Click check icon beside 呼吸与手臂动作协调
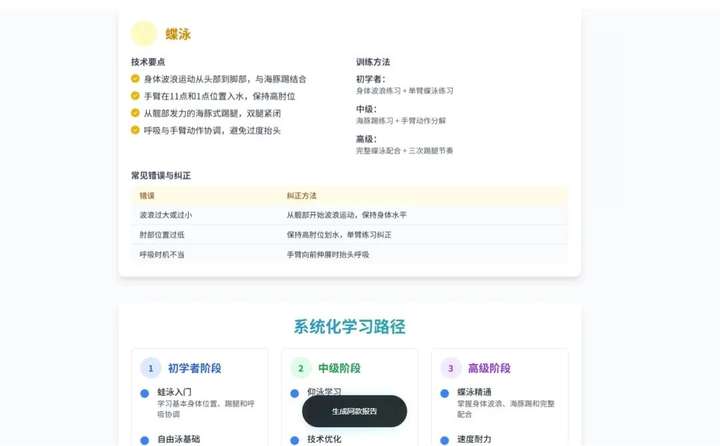Viewport: 720px width, 446px height. tap(135, 130)
